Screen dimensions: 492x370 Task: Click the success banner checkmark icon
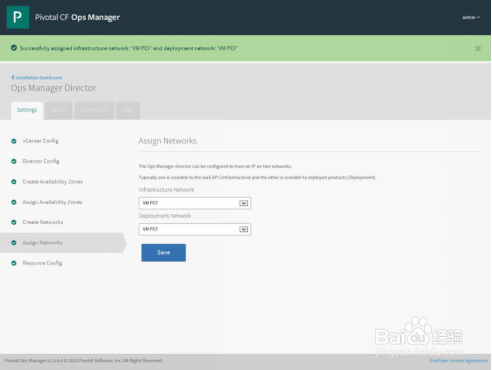pos(14,48)
